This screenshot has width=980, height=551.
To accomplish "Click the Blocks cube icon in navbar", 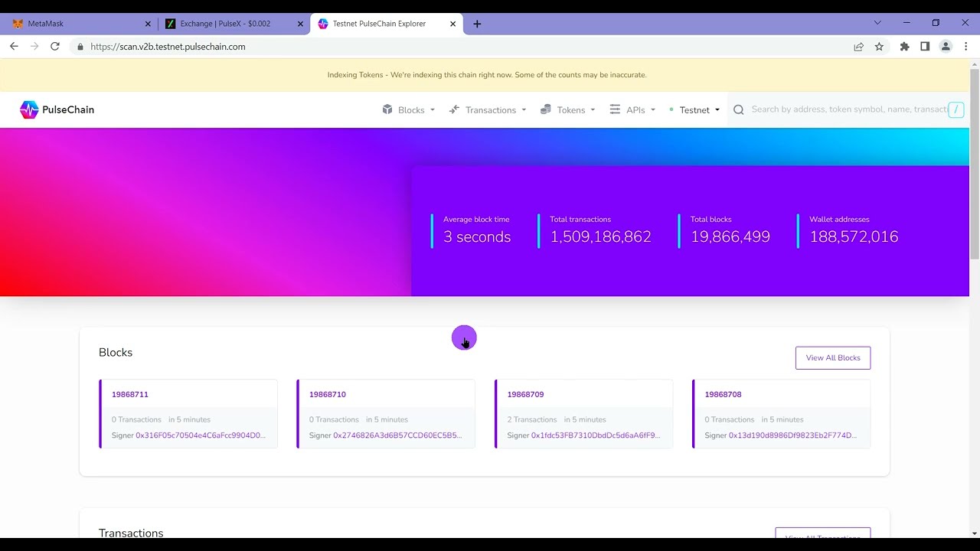I will point(387,109).
